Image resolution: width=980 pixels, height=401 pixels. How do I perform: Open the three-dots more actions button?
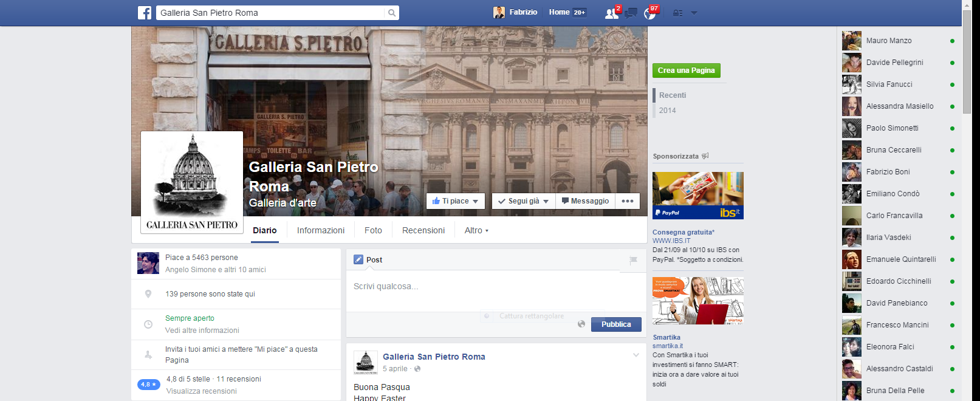click(x=628, y=201)
